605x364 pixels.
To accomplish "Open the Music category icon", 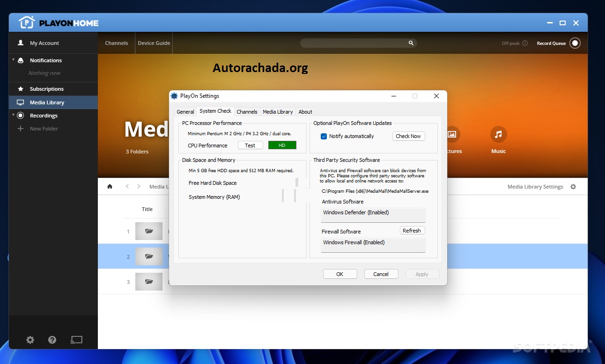I will pos(498,135).
